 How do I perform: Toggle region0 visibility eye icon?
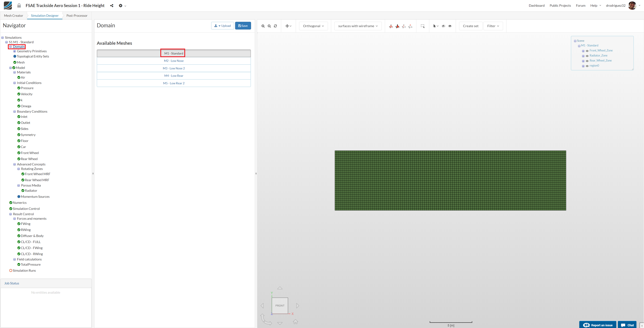pos(587,66)
